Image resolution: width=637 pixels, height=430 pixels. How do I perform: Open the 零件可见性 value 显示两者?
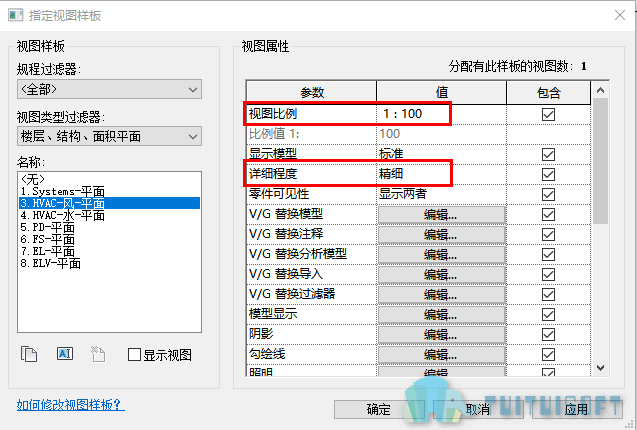pos(441,194)
